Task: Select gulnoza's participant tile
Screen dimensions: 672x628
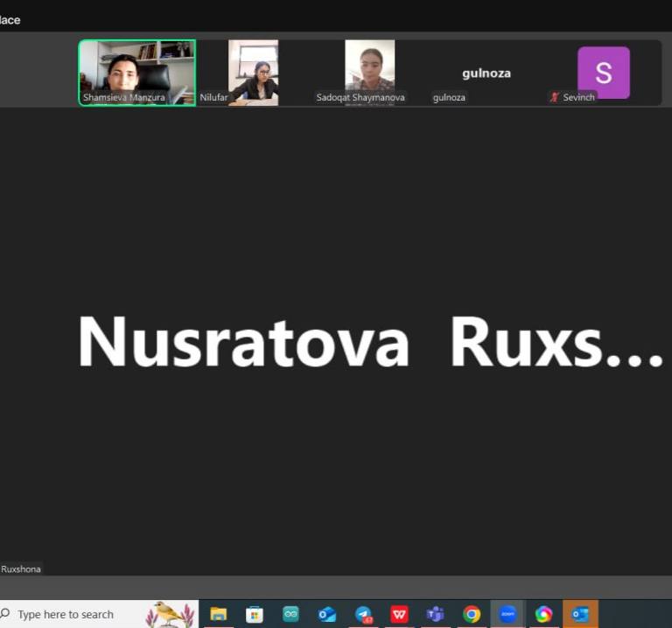Action: click(x=486, y=73)
